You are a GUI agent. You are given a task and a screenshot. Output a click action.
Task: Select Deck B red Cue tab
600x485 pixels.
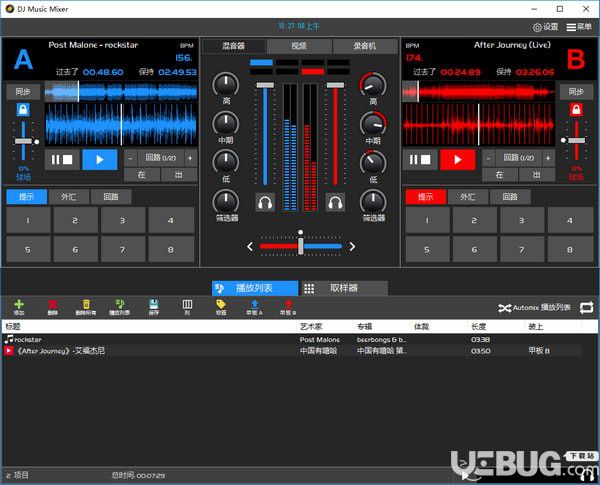tap(426, 197)
